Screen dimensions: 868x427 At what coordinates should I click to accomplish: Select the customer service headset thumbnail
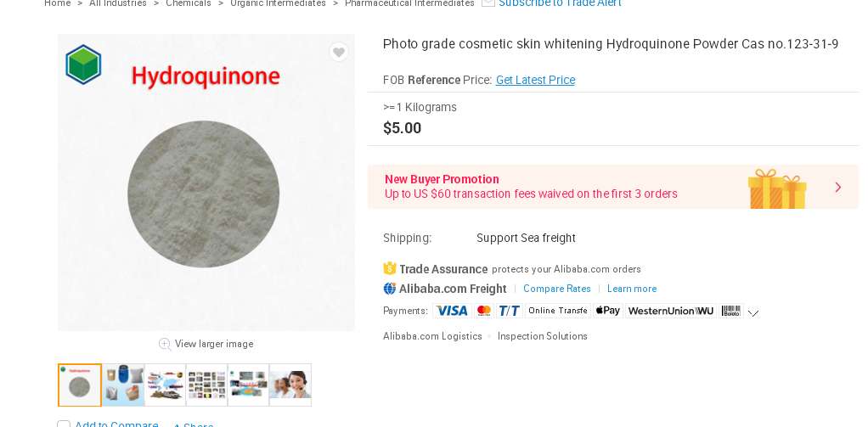click(290, 385)
